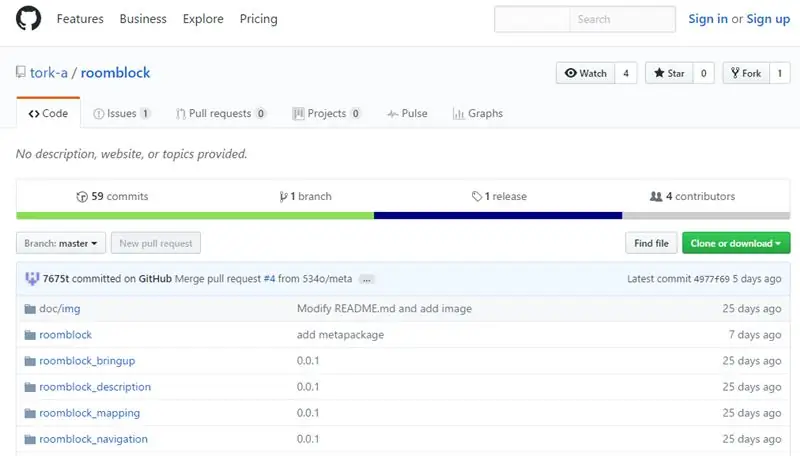800x456 pixels.
Task: Click the branch icon beside 1 branch
Action: pyautogui.click(x=283, y=197)
